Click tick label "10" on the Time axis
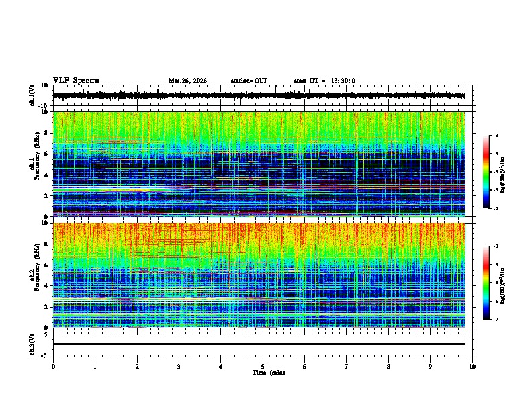The width and height of the screenshot is (532, 411). tap(472, 367)
